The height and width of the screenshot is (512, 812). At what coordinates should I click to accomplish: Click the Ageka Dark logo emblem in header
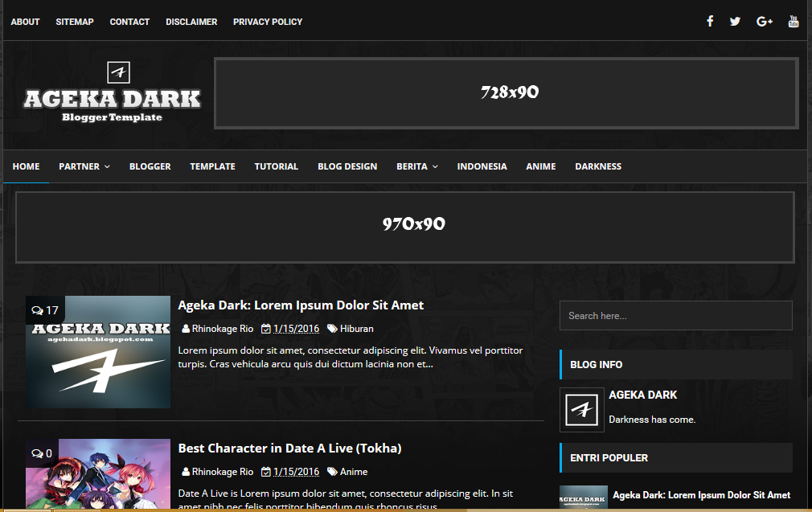(x=119, y=72)
